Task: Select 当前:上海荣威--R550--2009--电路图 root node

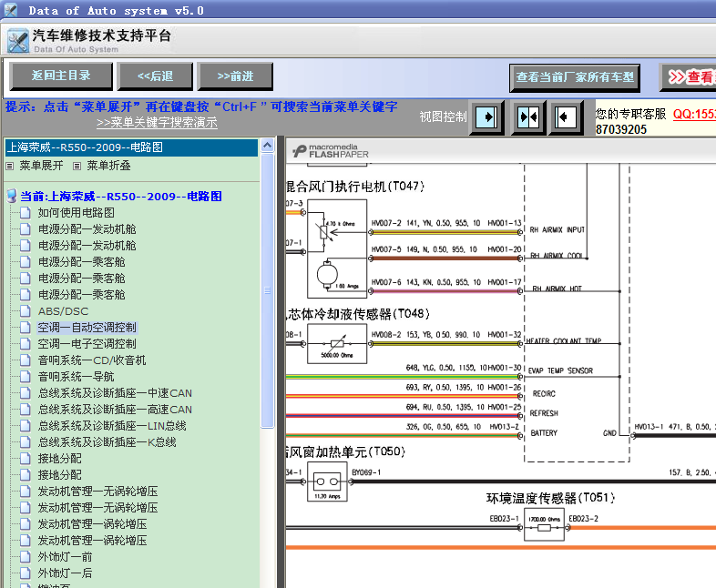Action: 121,197
